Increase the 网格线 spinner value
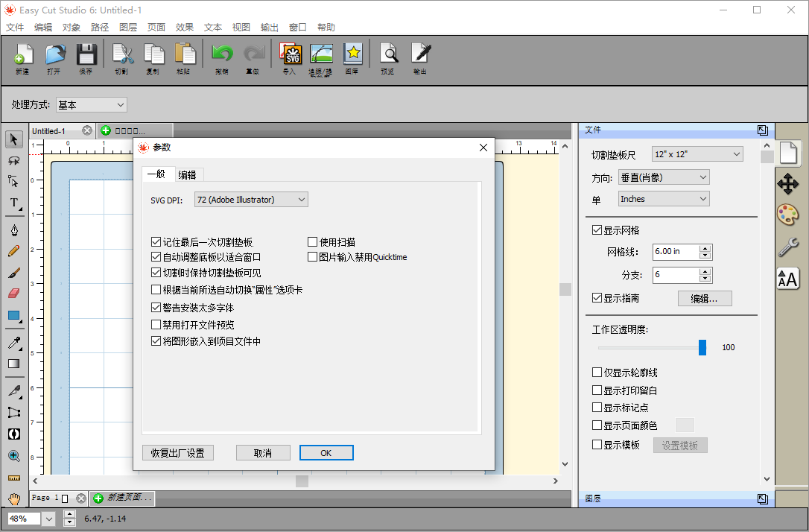 tap(705, 248)
